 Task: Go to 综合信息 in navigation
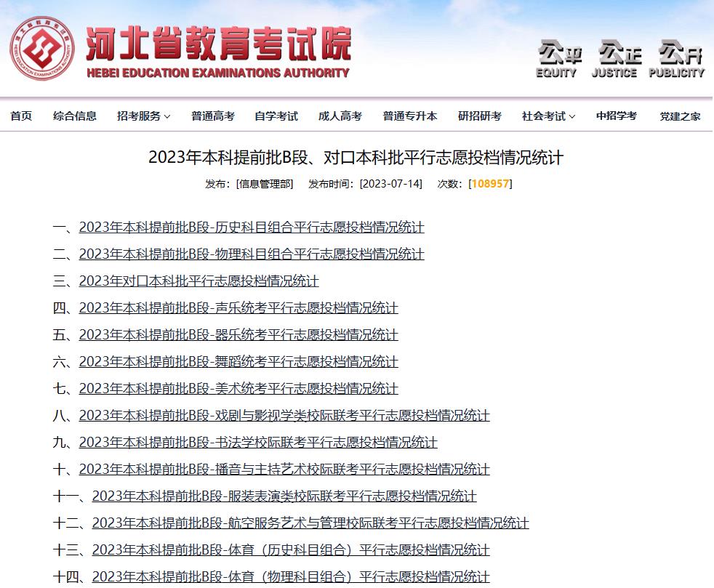[75, 116]
